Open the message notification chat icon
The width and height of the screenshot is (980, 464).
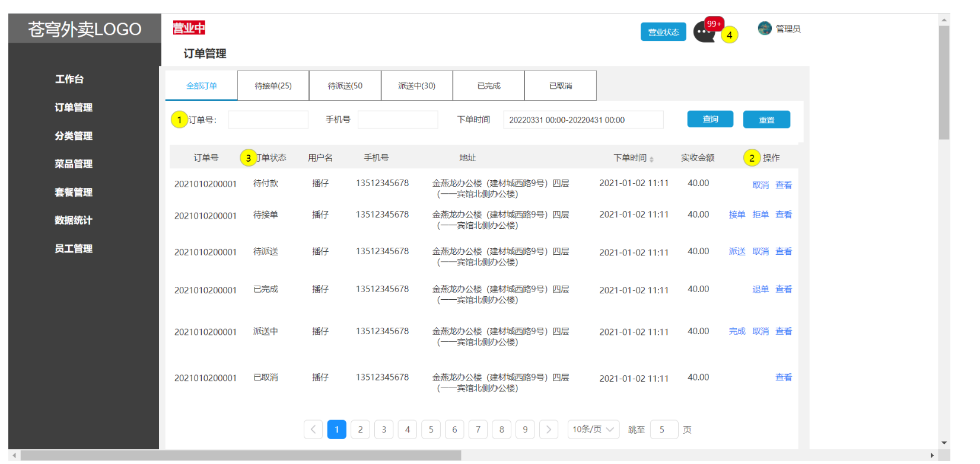704,32
